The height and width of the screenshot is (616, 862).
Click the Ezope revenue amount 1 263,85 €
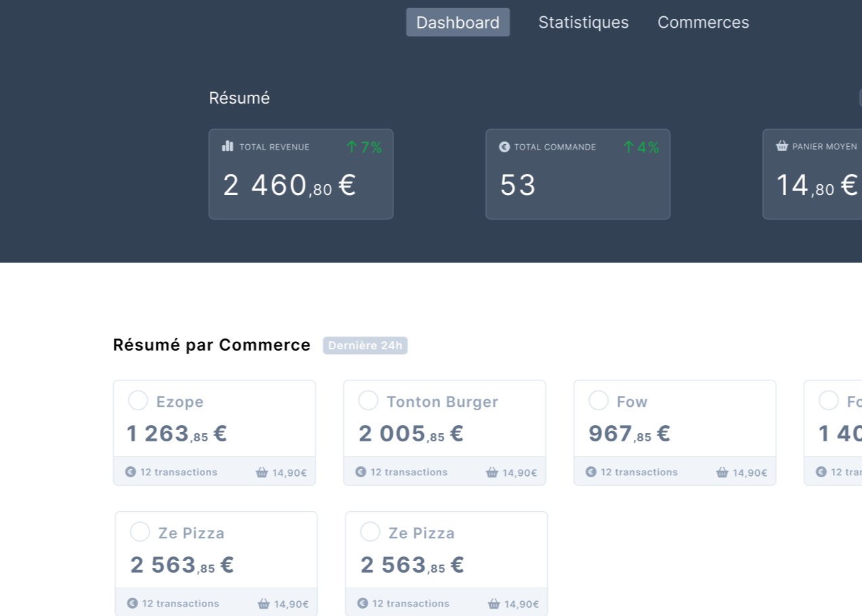177,434
